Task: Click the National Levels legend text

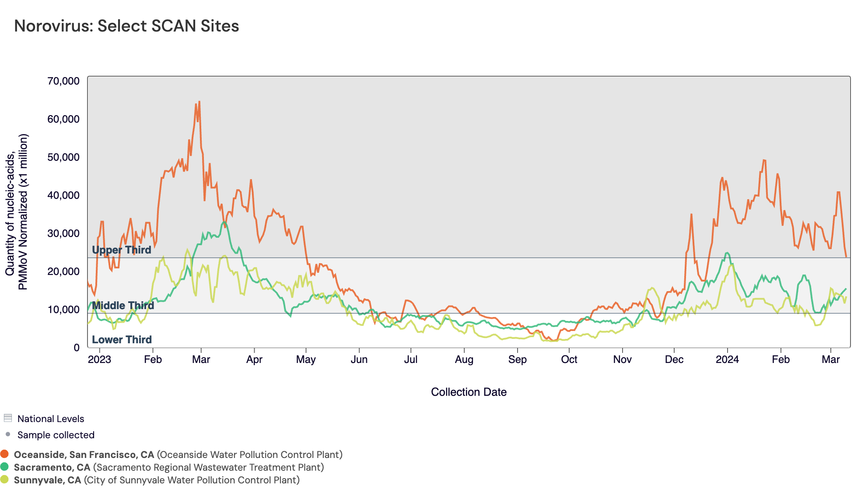Action: tap(51, 419)
